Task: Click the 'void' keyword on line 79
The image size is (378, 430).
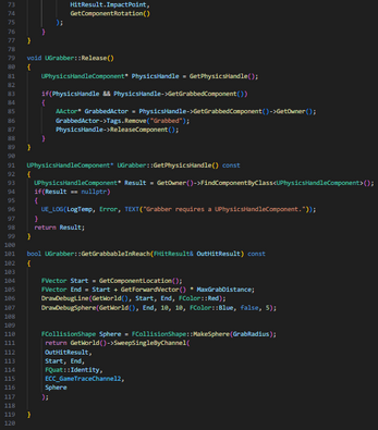Action: pyautogui.click(x=34, y=58)
